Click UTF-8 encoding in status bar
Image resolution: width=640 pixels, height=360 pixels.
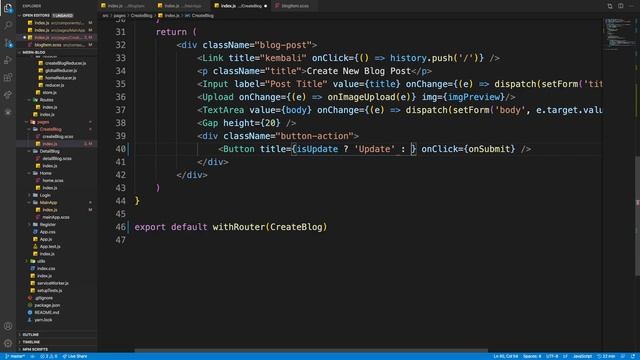tap(552, 356)
